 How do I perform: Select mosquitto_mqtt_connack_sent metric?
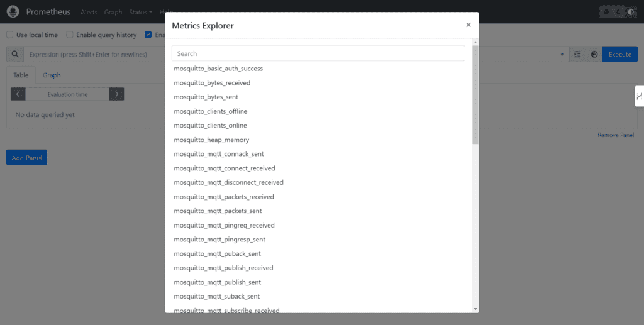[219, 154]
